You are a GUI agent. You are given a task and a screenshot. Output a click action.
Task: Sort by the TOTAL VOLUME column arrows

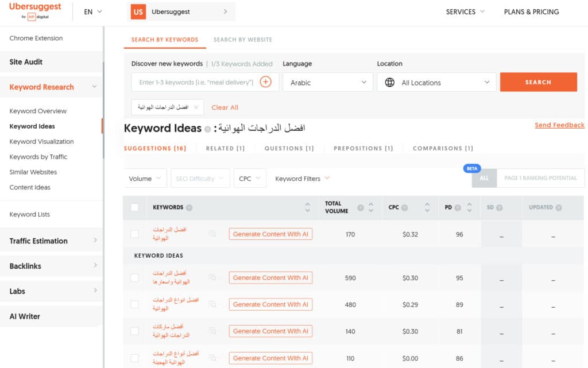371,207
